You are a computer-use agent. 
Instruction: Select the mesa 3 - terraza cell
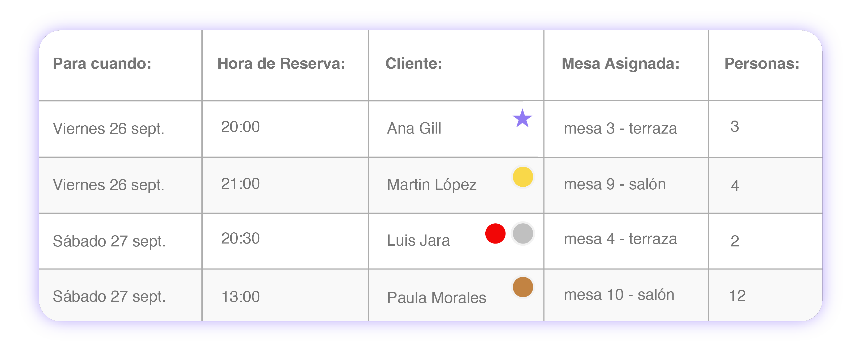(620, 129)
